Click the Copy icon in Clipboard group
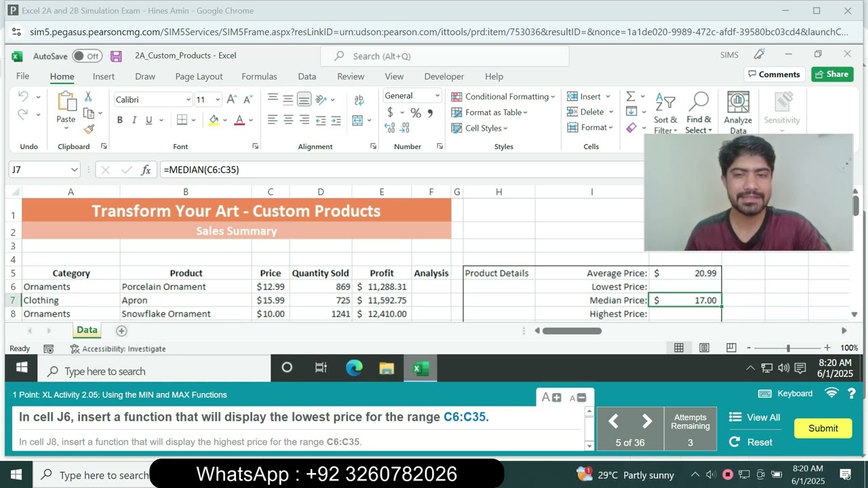The width and height of the screenshot is (868, 488). point(88,113)
